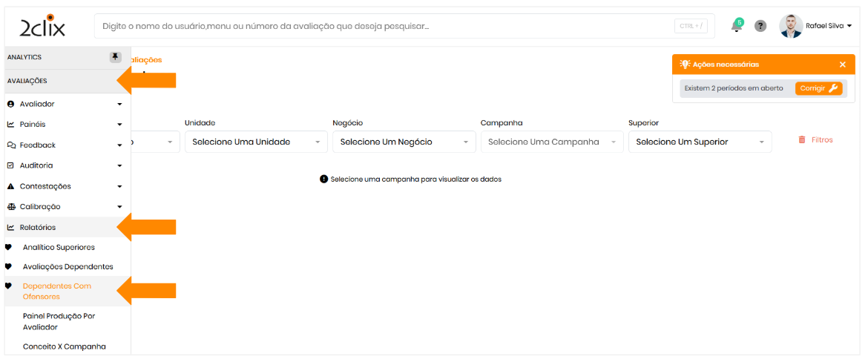Select Painel Produção Por Avaliador report
The width and height of the screenshot is (868, 362).
coord(59,321)
